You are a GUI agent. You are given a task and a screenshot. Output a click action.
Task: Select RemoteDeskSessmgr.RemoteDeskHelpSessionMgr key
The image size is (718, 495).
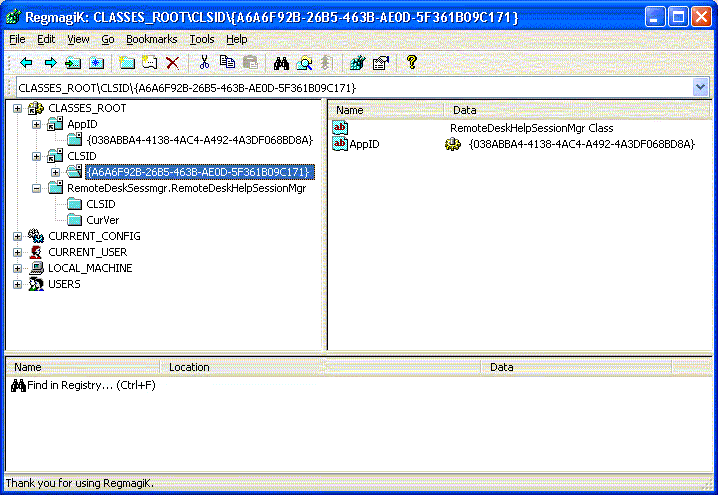(x=187, y=188)
